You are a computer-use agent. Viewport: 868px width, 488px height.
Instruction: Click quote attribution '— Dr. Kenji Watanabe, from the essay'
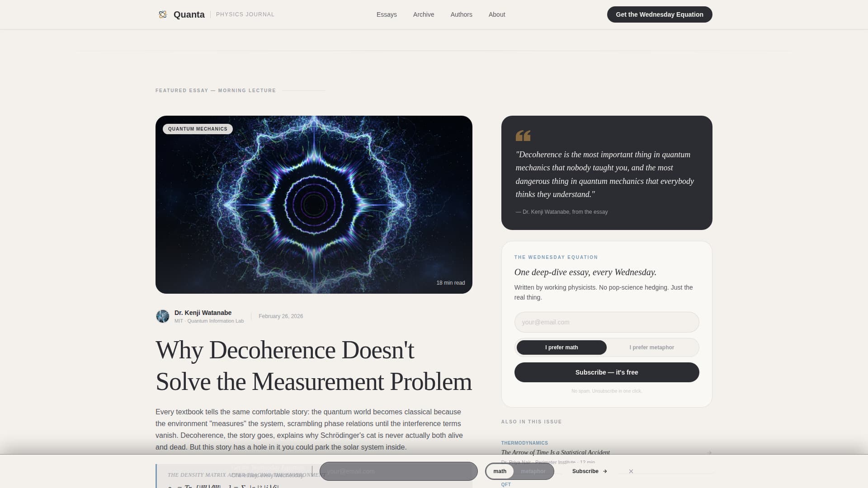(x=561, y=212)
